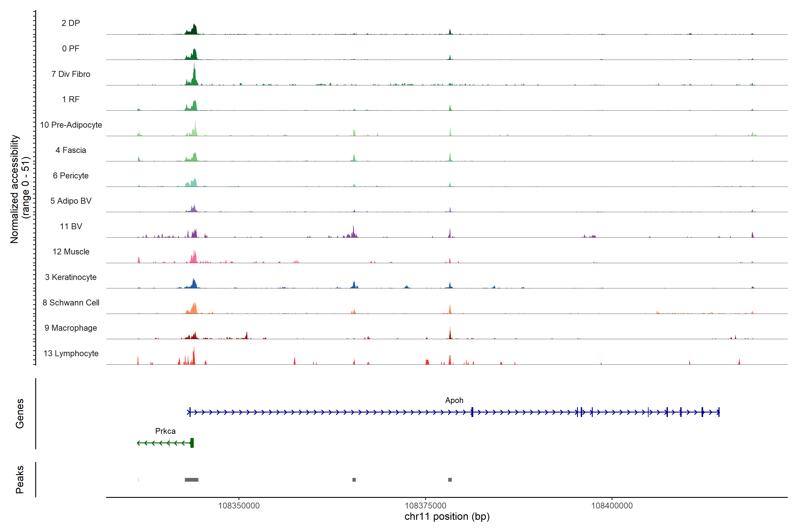Click the middle small gray peak marker
Viewport: 798px width, 532px height.
[x=354, y=480]
